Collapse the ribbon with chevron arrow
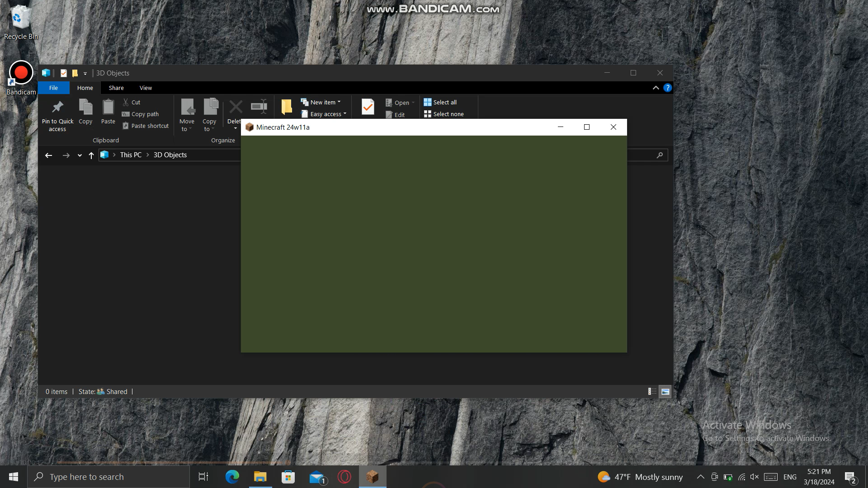 (x=656, y=88)
